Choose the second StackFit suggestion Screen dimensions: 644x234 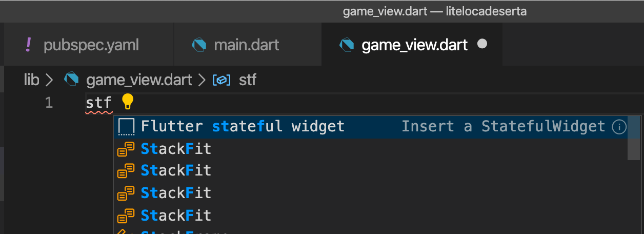coord(176,170)
